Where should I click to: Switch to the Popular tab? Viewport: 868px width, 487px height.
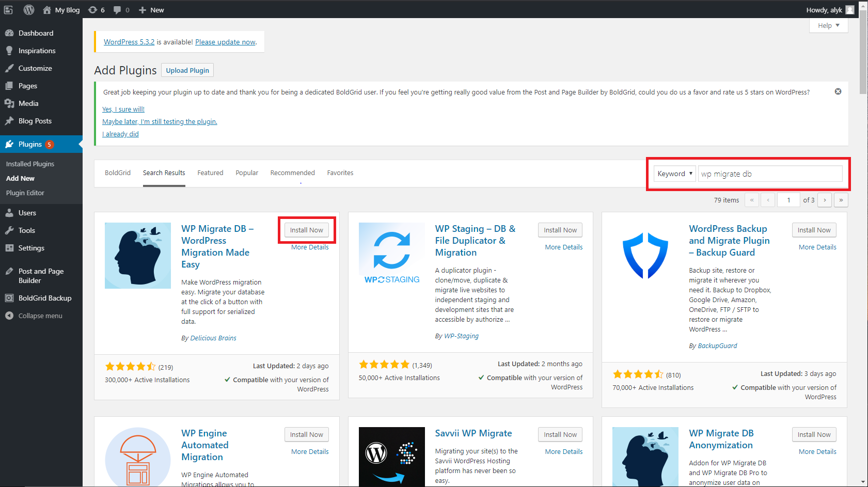(x=247, y=173)
